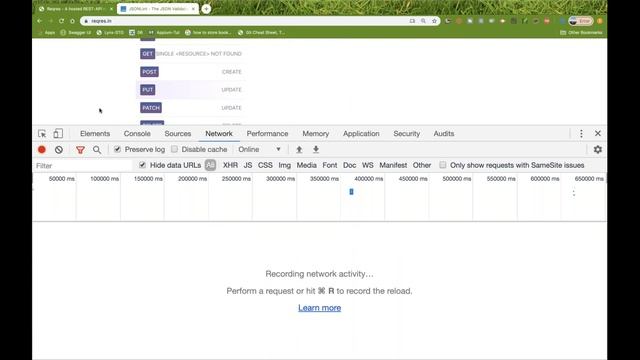Click the blue request marker in the timeline
Screen dimensions: 640x360
351,191
